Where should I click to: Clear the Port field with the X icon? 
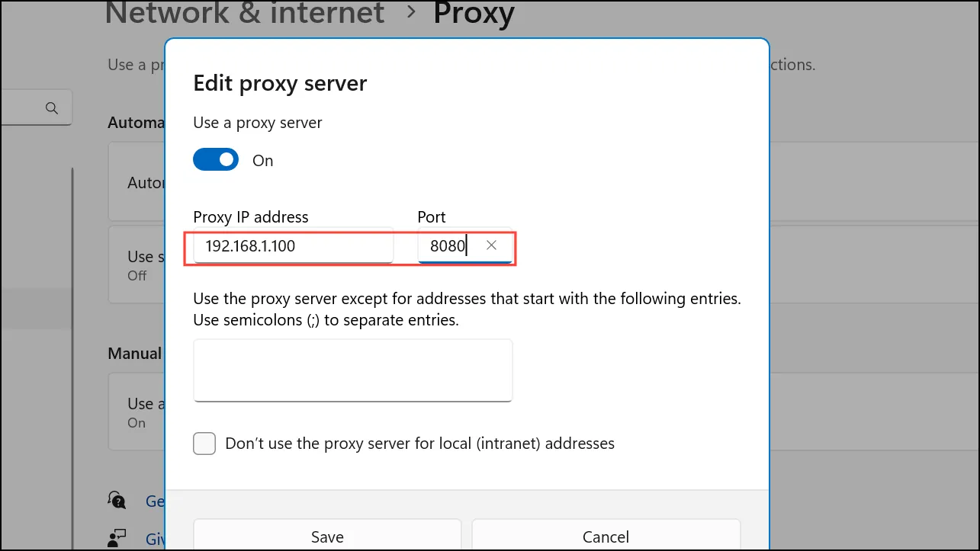click(x=491, y=245)
